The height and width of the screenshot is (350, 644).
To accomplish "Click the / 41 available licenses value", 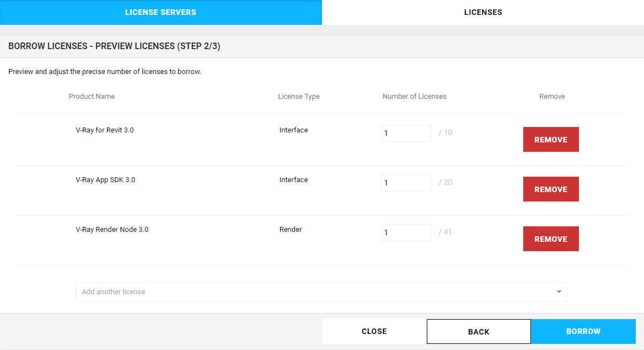I will pyautogui.click(x=445, y=232).
